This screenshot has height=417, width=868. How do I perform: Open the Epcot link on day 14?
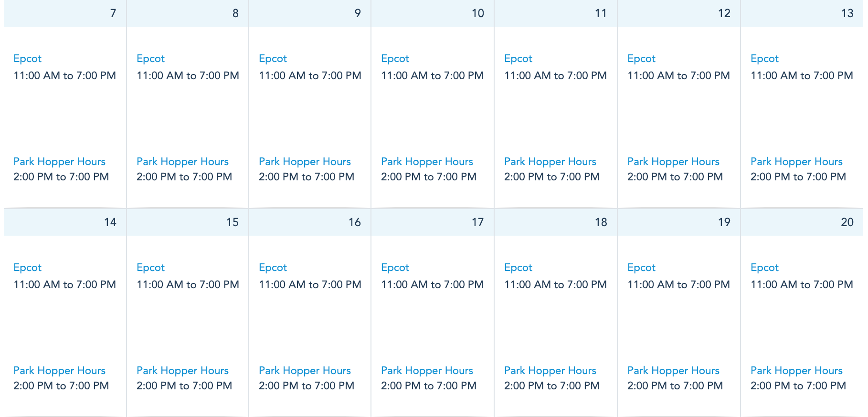pyautogui.click(x=28, y=268)
